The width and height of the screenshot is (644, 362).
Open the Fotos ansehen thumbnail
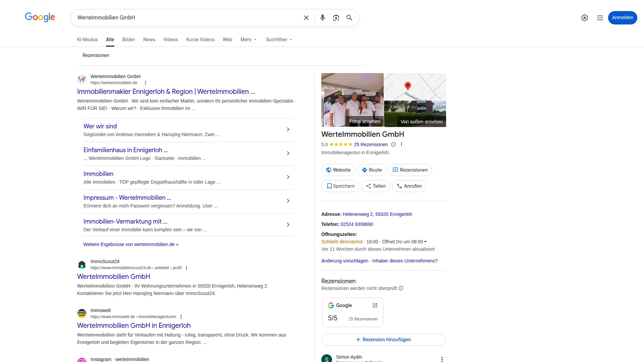pos(352,100)
